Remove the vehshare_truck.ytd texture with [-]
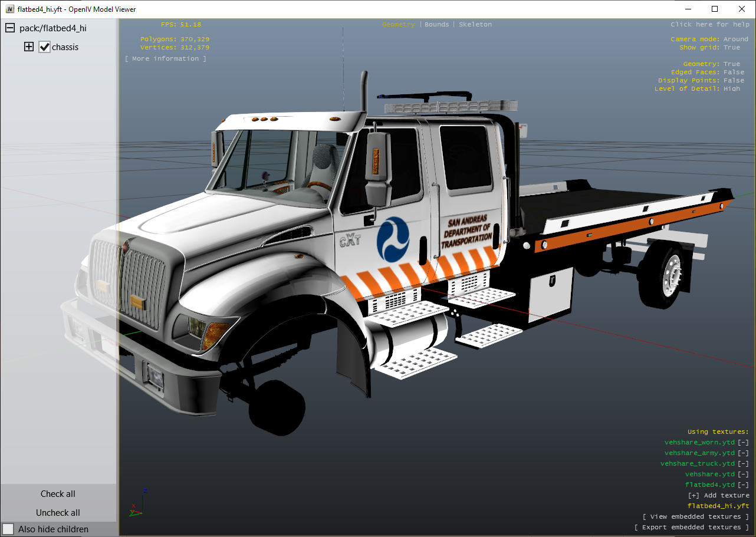The image size is (756, 537). click(x=743, y=464)
